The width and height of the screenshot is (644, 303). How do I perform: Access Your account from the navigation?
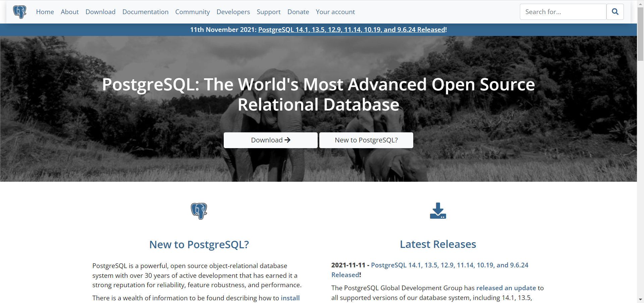pyautogui.click(x=335, y=12)
